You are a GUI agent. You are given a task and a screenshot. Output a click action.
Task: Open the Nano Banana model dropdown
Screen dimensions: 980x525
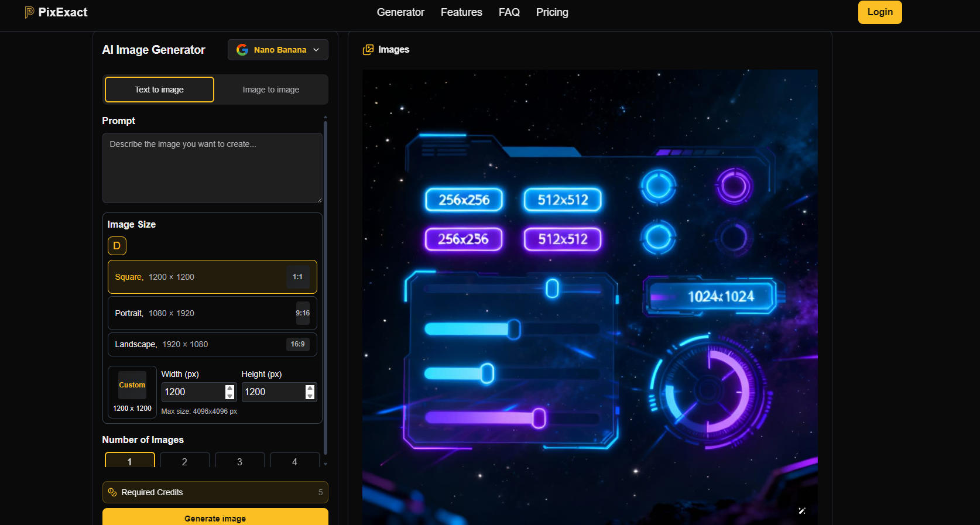point(278,50)
